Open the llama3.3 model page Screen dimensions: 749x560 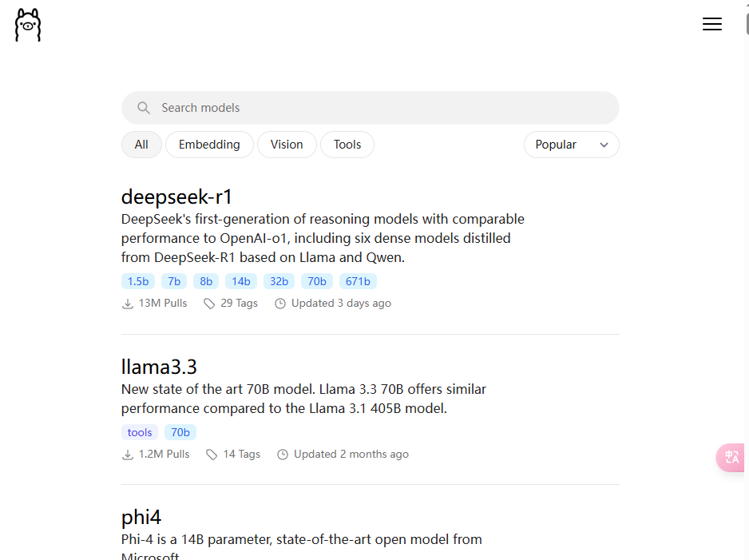(x=159, y=367)
